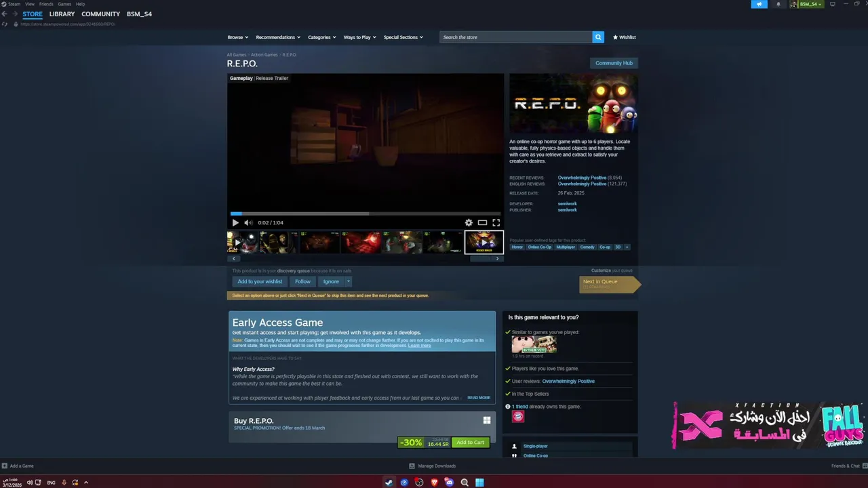Toggle theater mode on video player
Screen dimensions: 868x488
click(482, 222)
